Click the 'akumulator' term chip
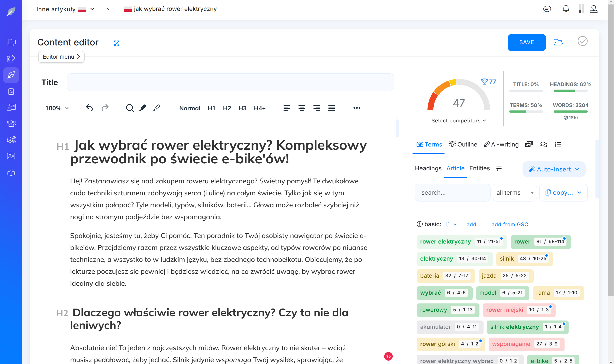Image resolution: width=614 pixels, height=364 pixels. click(x=450, y=327)
